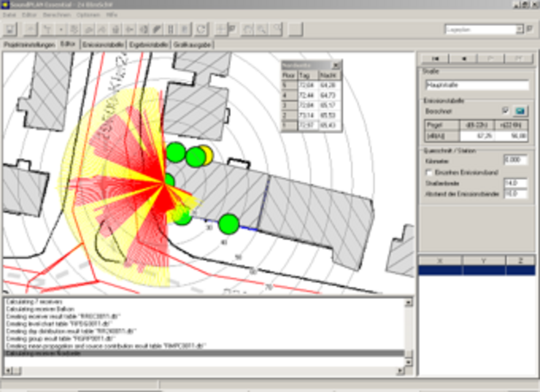Screen dimensions: 540x392
Task: Click the night level cell 56,08
Action: coord(510,136)
